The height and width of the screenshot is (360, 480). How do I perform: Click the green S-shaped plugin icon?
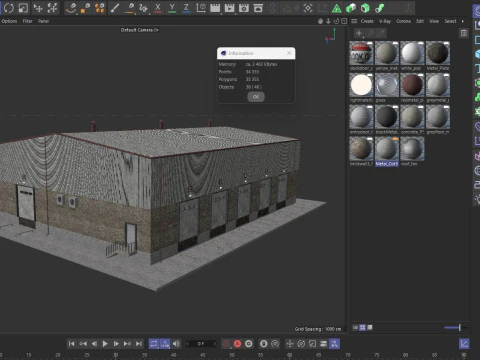[x=380, y=8]
